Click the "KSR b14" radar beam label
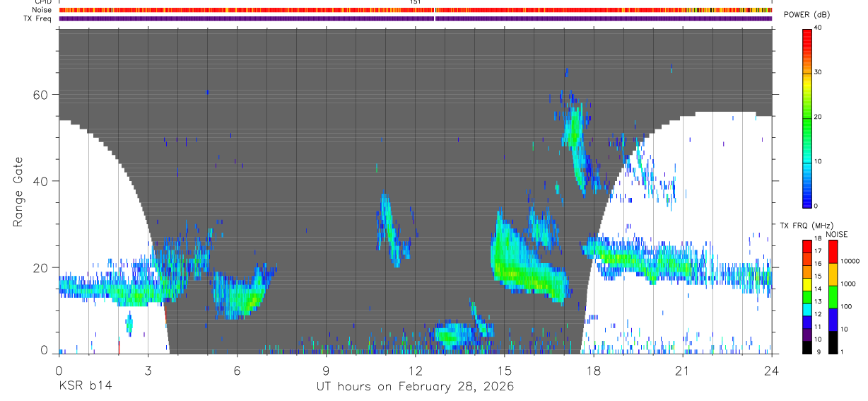Image resolution: width=868 pixels, height=401 pixels. click(x=85, y=386)
